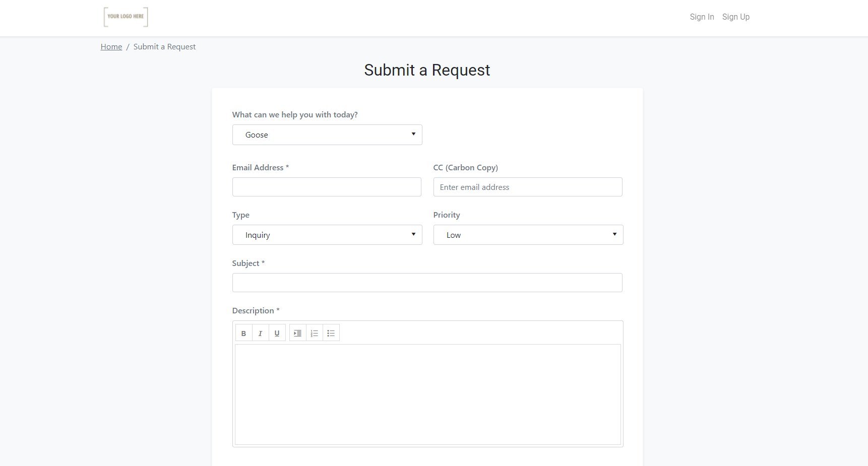Open the 'What can we help you with' dropdown
The height and width of the screenshot is (466, 868).
coord(327,135)
